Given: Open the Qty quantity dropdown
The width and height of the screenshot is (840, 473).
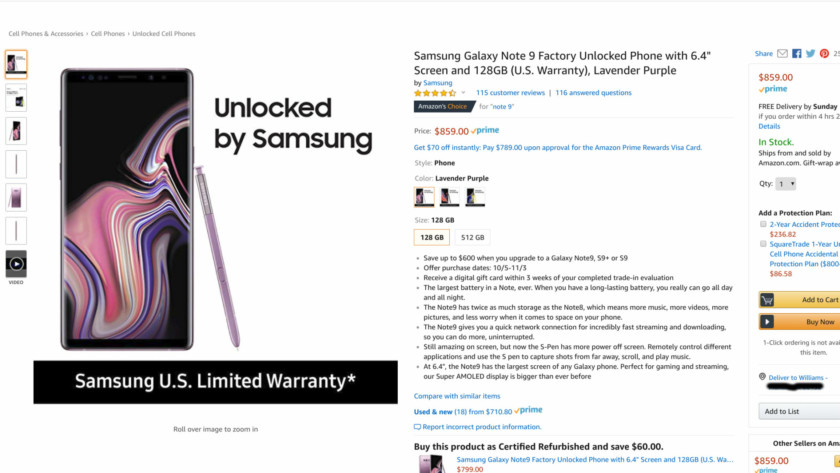Looking at the screenshot, I should [786, 184].
